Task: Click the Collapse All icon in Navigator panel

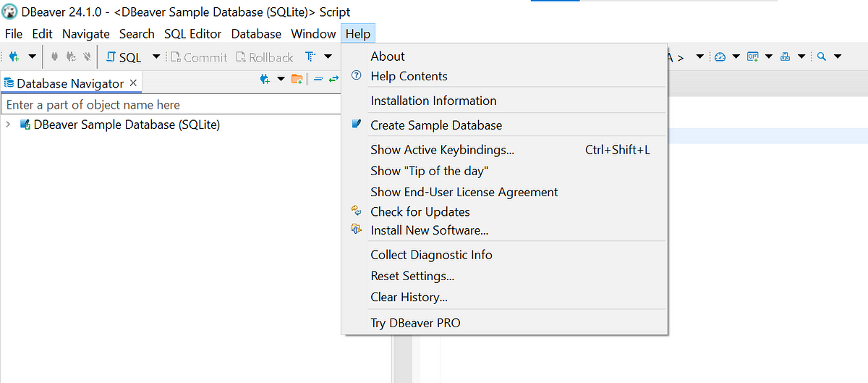Action: click(318, 79)
